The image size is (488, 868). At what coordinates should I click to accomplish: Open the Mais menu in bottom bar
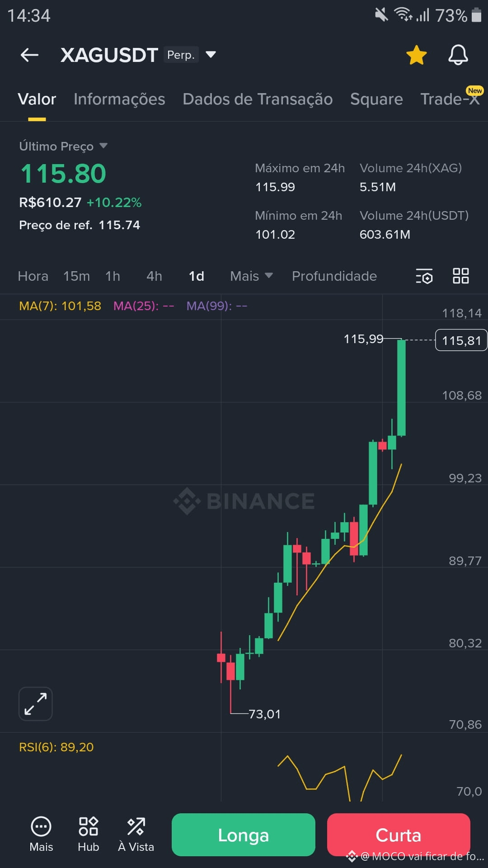coord(41,835)
